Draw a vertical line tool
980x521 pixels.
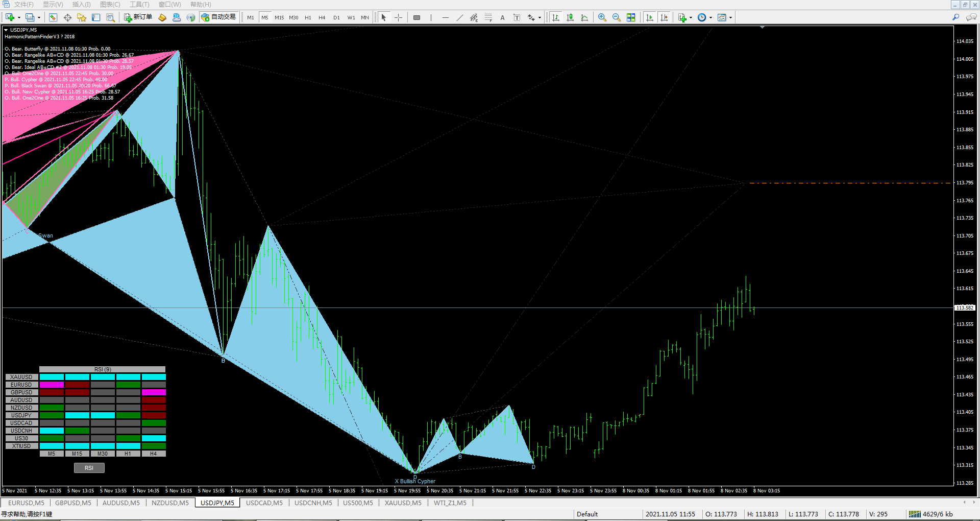coord(431,17)
